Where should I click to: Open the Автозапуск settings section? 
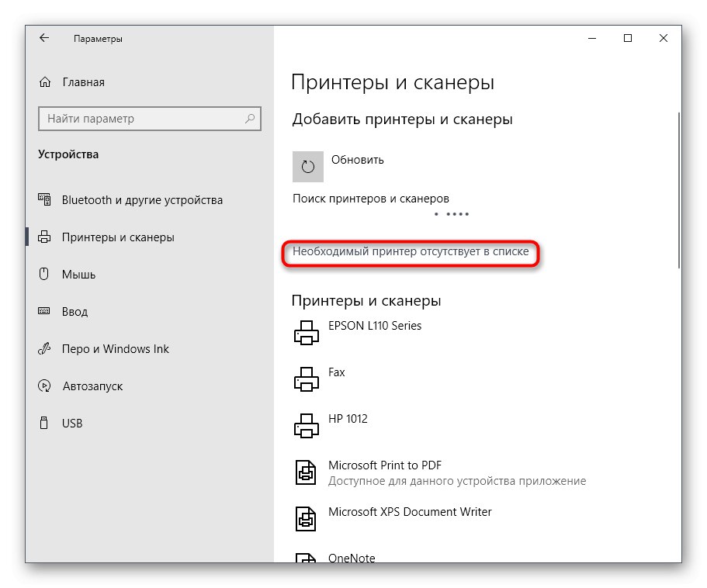coord(92,386)
